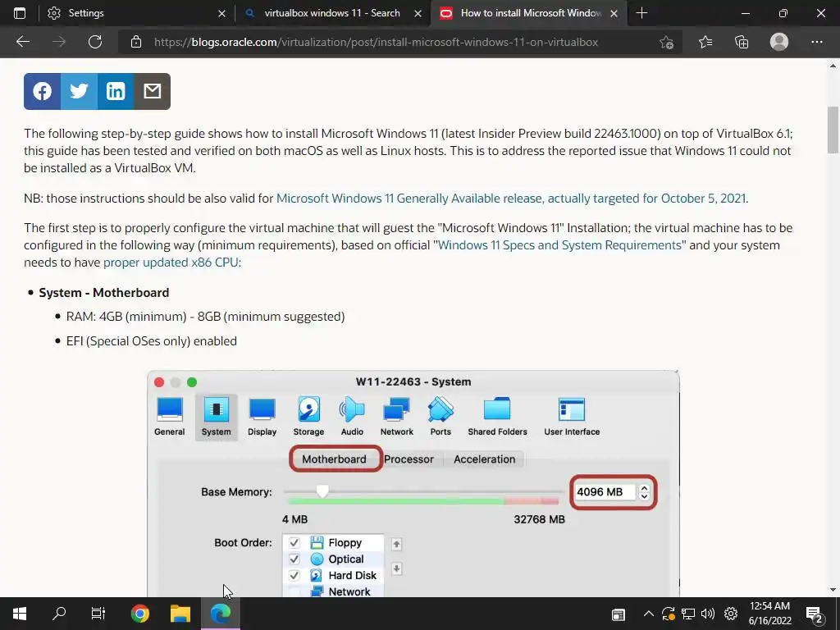This screenshot has height=630, width=840.
Task: Close the virtualbox windows 11 search tab
Action: pyautogui.click(x=418, y=13)
